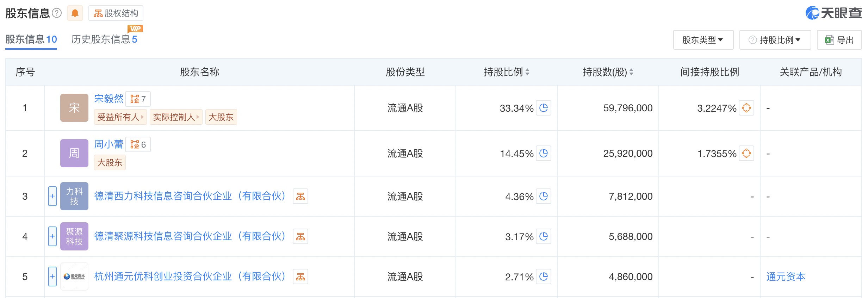Click equity structure icon for 杭州通元优科
Viewport: 868px width, 298px height.
pos(300,277)
